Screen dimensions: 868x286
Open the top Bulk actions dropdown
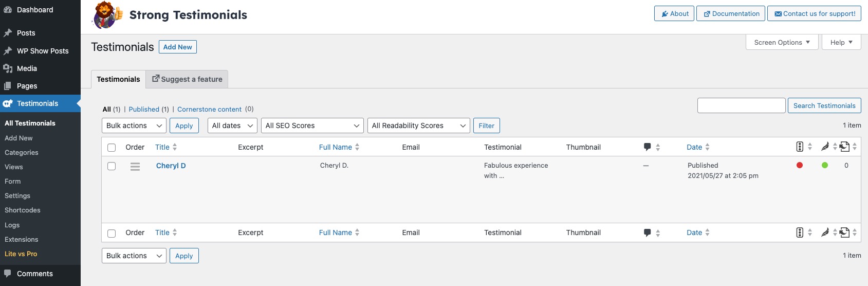[134, 126]
